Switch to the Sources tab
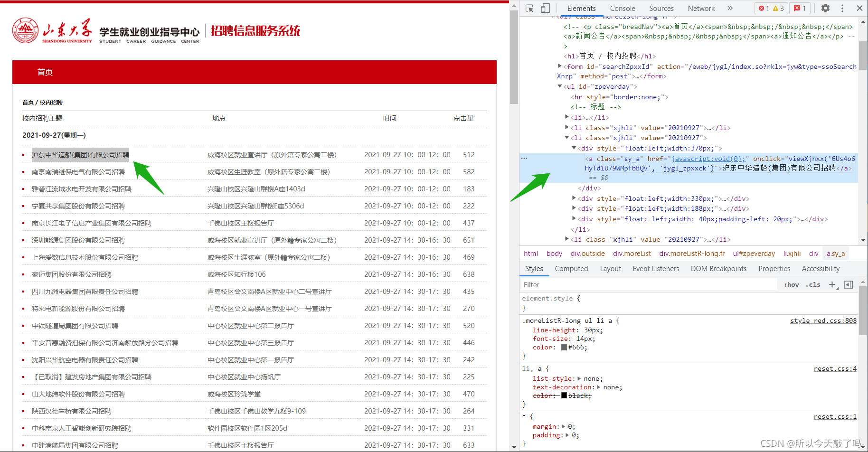This screenshot has height=452, width=868. pyautogui.click(x=661, y=9)
